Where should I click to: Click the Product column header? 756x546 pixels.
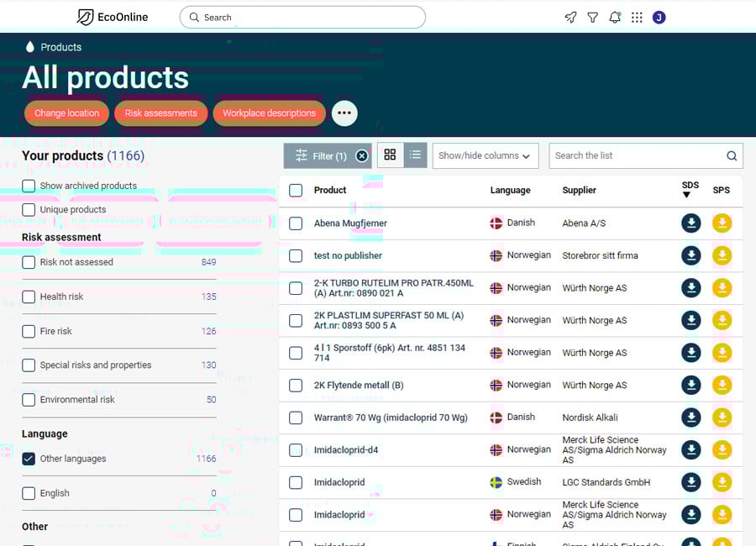coord(330,190)
